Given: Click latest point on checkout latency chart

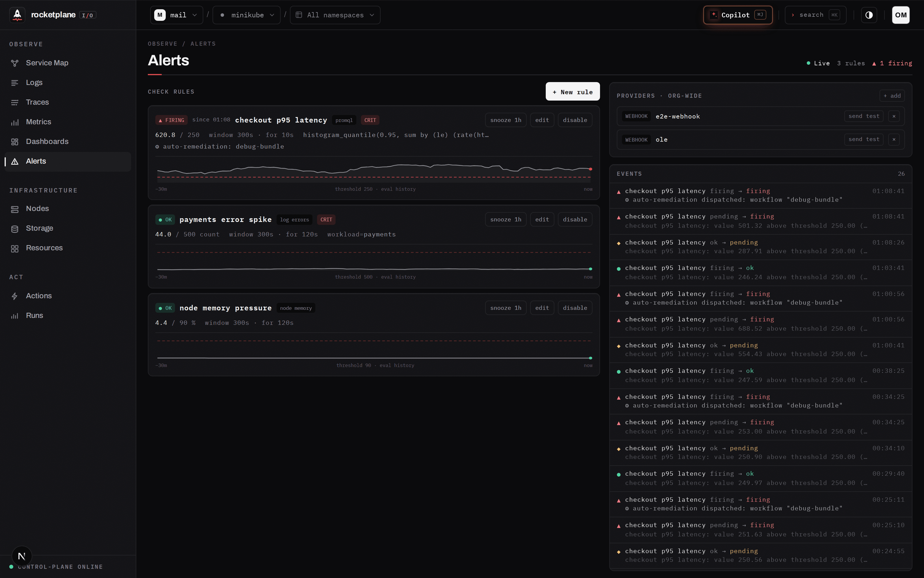Looking at the screenshot, I should (x=590, y=169).
